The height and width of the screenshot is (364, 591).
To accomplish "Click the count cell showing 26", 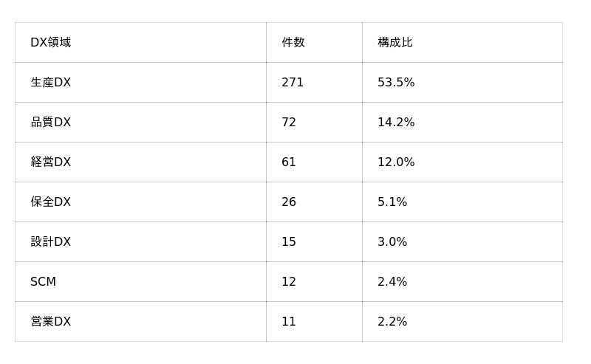I will coord(289,202).
